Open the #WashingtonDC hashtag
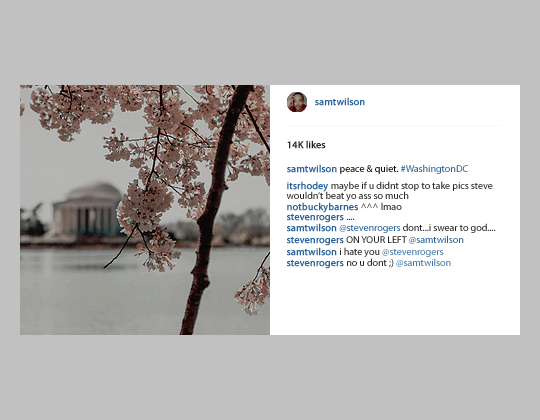Viewport: 540px width, 420px height. point(434,169)
